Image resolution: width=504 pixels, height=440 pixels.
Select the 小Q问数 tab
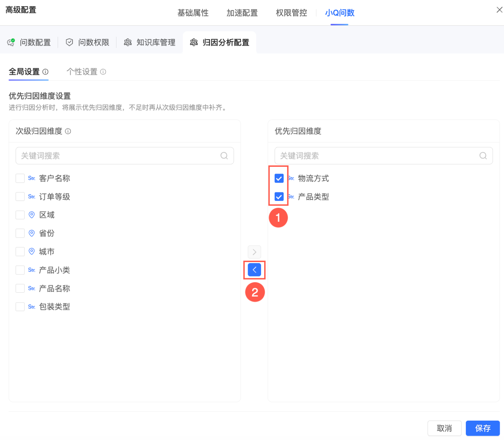(x=340, y=13)
